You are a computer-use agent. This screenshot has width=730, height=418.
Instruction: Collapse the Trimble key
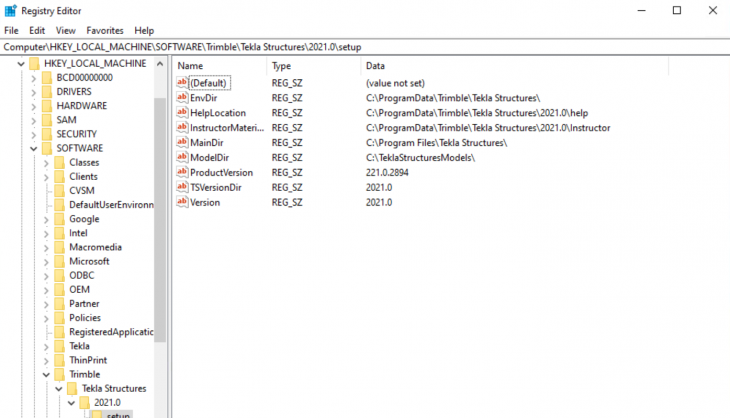click(x=46, y=375)
